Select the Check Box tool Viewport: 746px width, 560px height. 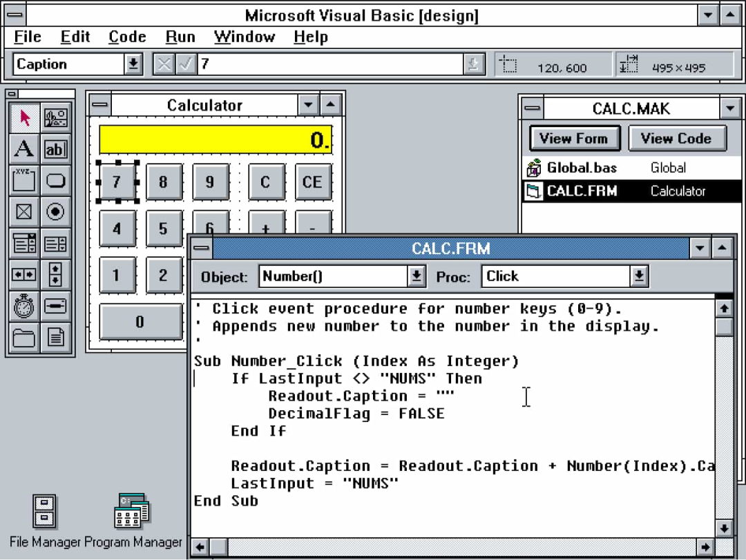tap(23, 212)
